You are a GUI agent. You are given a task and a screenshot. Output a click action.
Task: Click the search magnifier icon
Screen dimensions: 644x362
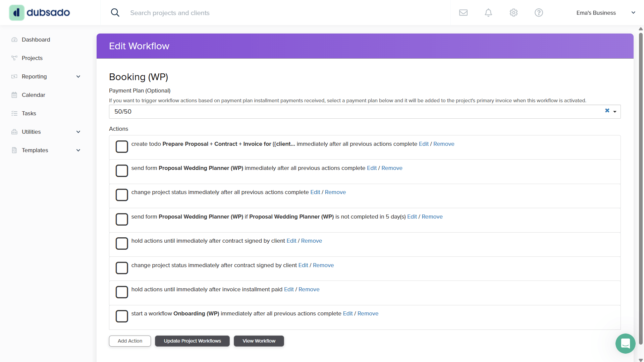(115, 12)
